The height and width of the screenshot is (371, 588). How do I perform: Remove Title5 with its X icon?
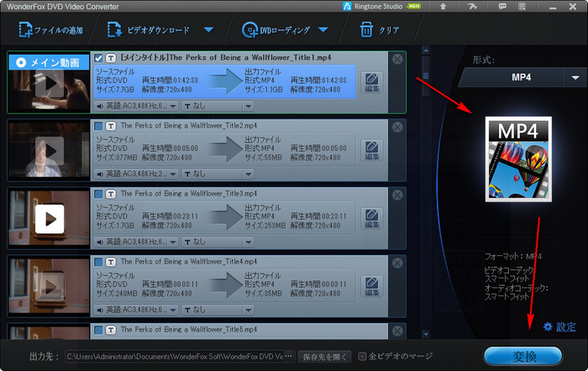pyautogui.click(x=397, y=331)
